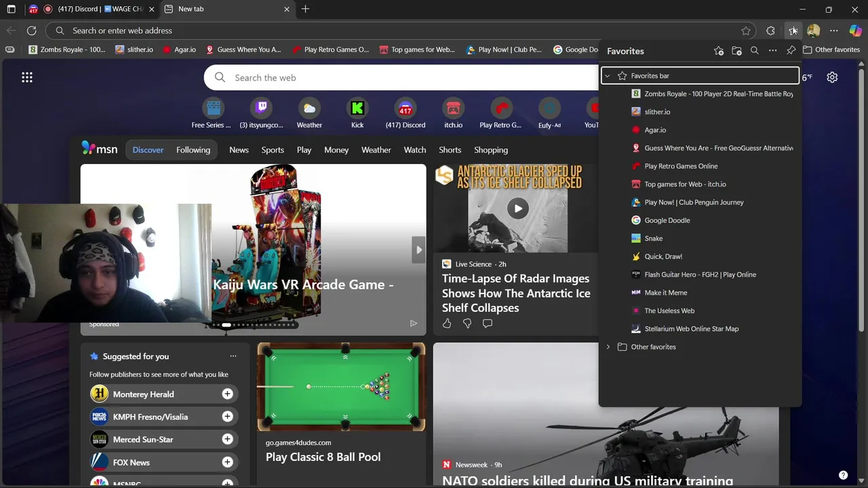Add current tab to favorites icon in panel
Screen dimensions: 868x488
[719, 51]
